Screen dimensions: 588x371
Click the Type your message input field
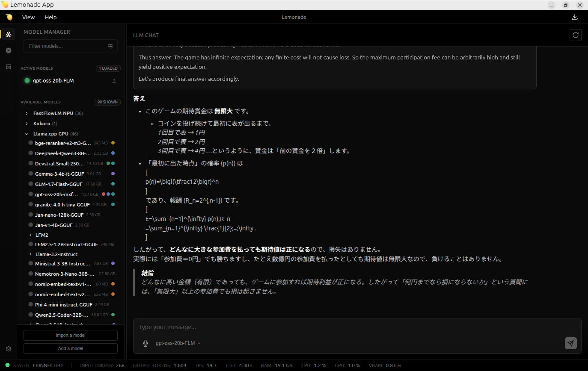point(300,327)
